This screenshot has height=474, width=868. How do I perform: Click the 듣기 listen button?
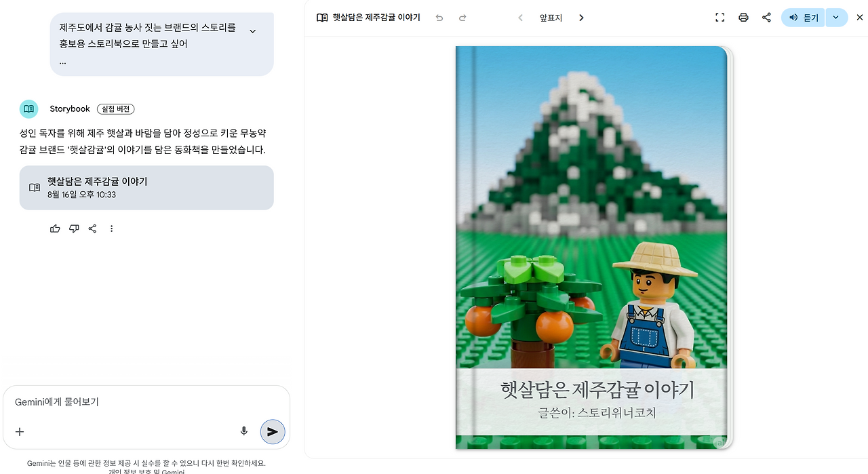(803, 18)
